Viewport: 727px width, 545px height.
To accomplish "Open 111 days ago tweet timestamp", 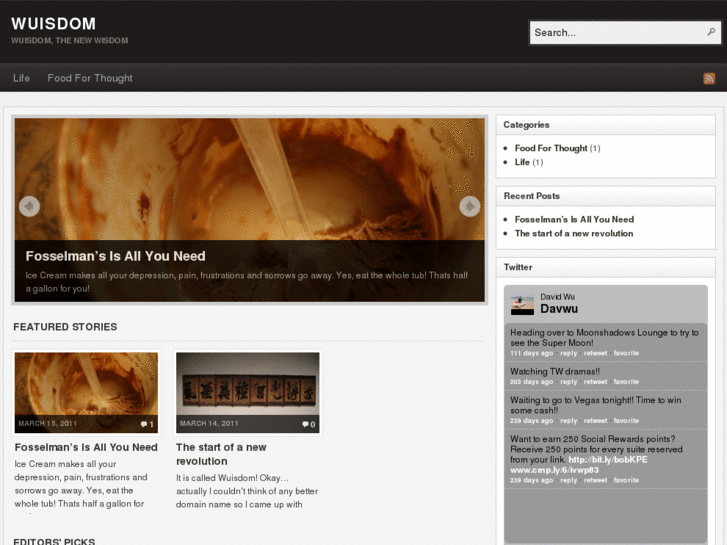I will [x=532, y=353].
